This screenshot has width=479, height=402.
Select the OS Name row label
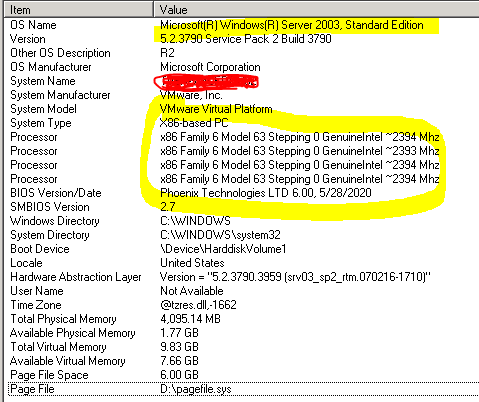pyautogui.click(x=33, y=25)
